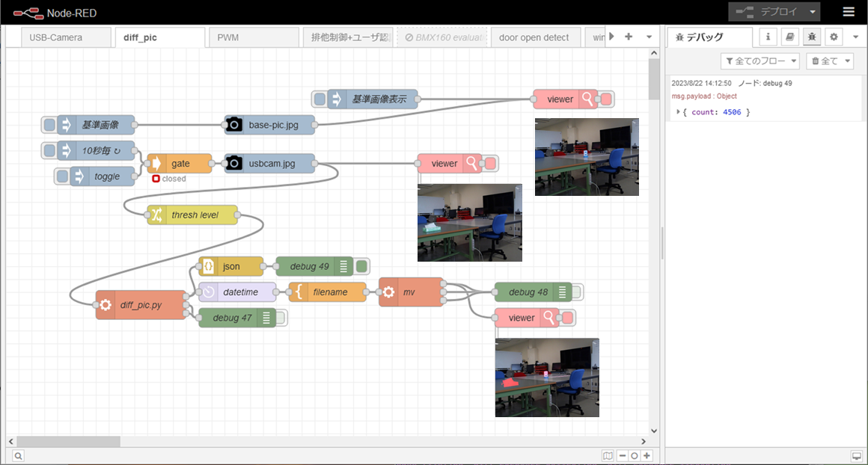Open the configuration nodes gear icon
The height and width of the screenshot is (465, 868).
pyautogui.click(x=833, y=37)
